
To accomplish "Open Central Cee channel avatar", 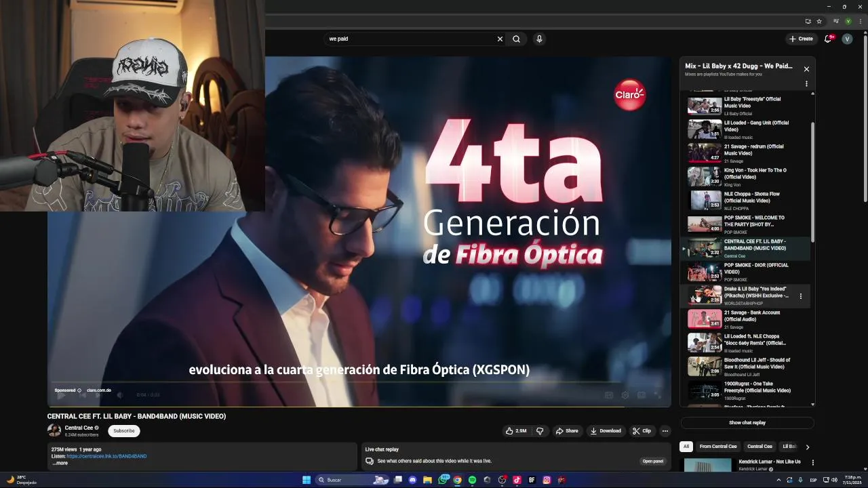I will pyautogui.click(x=54, y=430).
